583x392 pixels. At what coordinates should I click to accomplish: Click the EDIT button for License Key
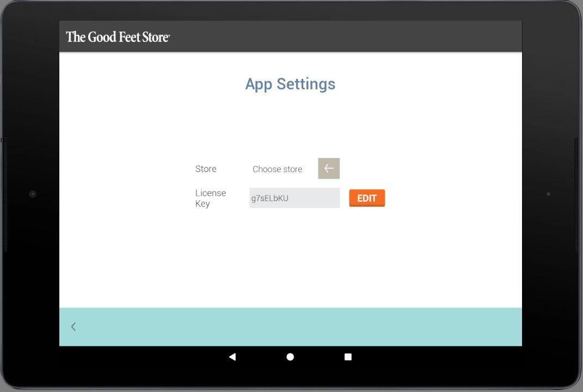point(367,198)
